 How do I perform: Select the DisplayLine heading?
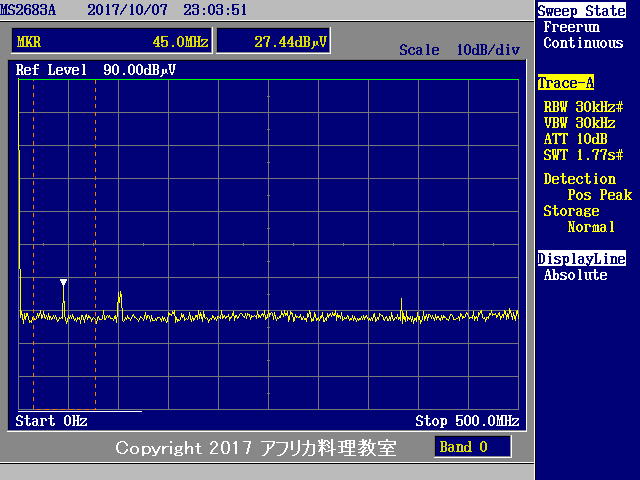pyautogui.click(x=581, y=259)
